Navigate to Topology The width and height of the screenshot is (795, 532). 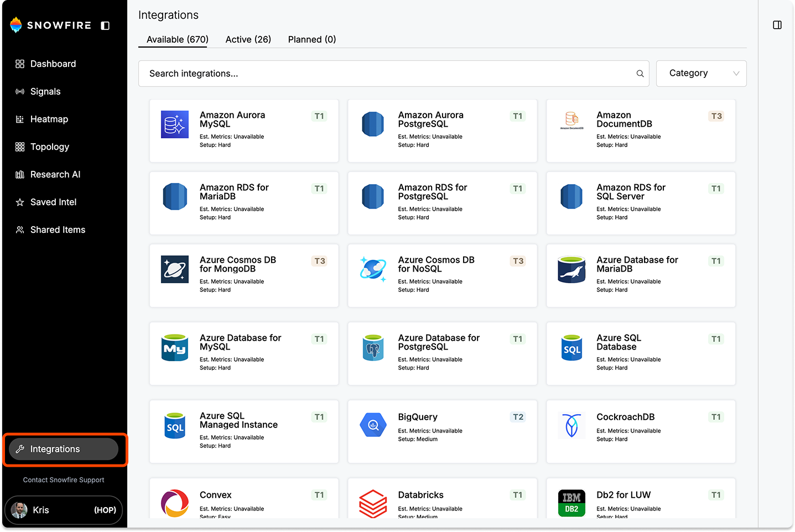pos(50,147)
